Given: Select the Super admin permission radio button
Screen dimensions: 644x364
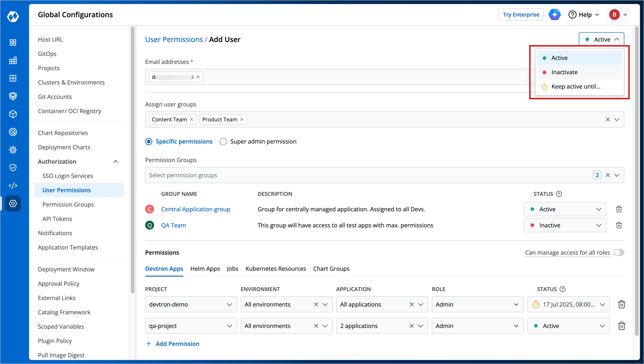Looking at the screenshot, I should pyautogui.click(x=223, y=142).
